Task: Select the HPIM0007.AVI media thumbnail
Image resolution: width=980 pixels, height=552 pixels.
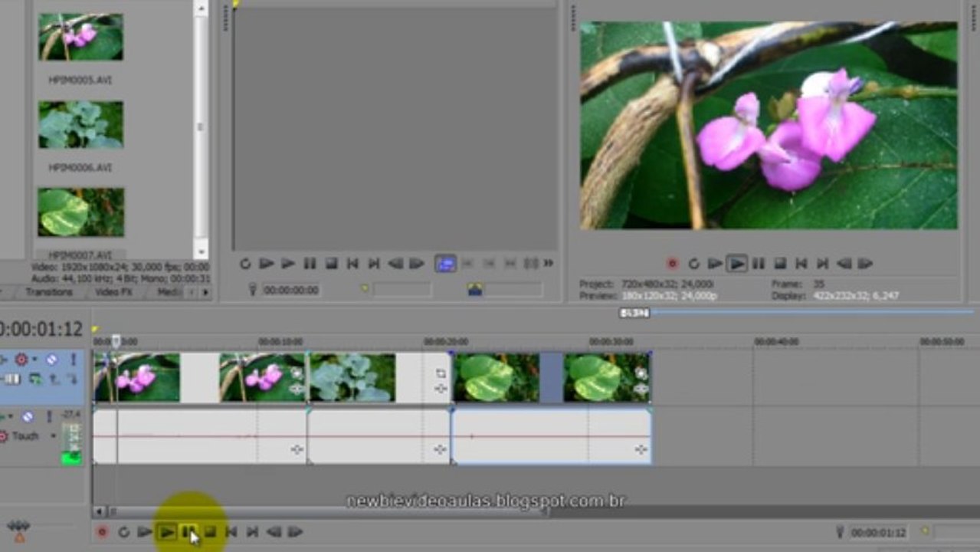Action: click(x=80, y=212)
